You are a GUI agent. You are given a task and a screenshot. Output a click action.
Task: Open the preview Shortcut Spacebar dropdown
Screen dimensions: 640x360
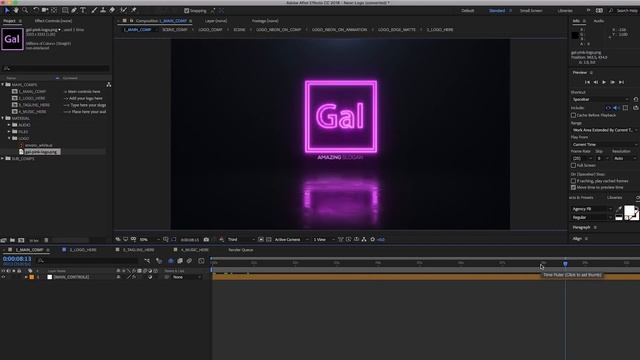[600, 100]
